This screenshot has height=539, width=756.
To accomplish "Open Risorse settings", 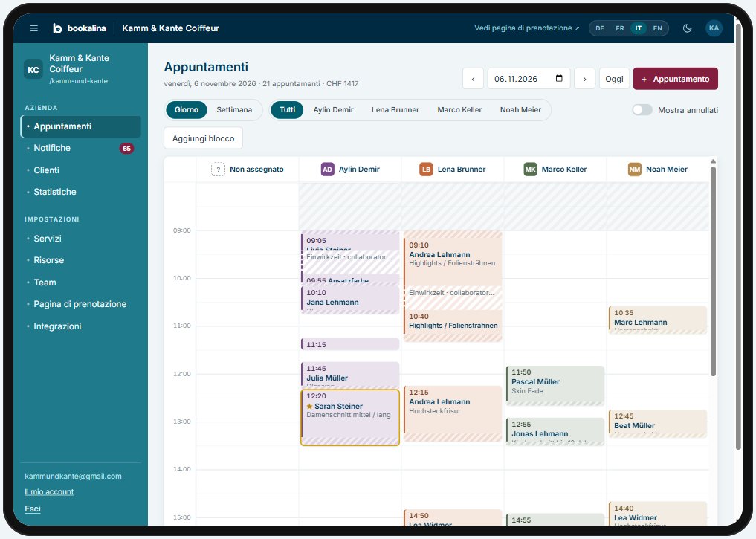I will coord(81,260).
